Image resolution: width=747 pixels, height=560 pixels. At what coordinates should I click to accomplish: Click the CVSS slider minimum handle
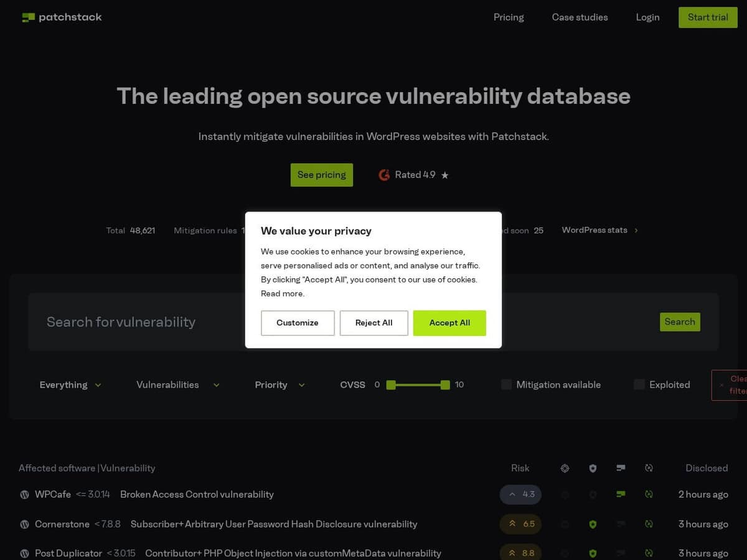[391, 385]
